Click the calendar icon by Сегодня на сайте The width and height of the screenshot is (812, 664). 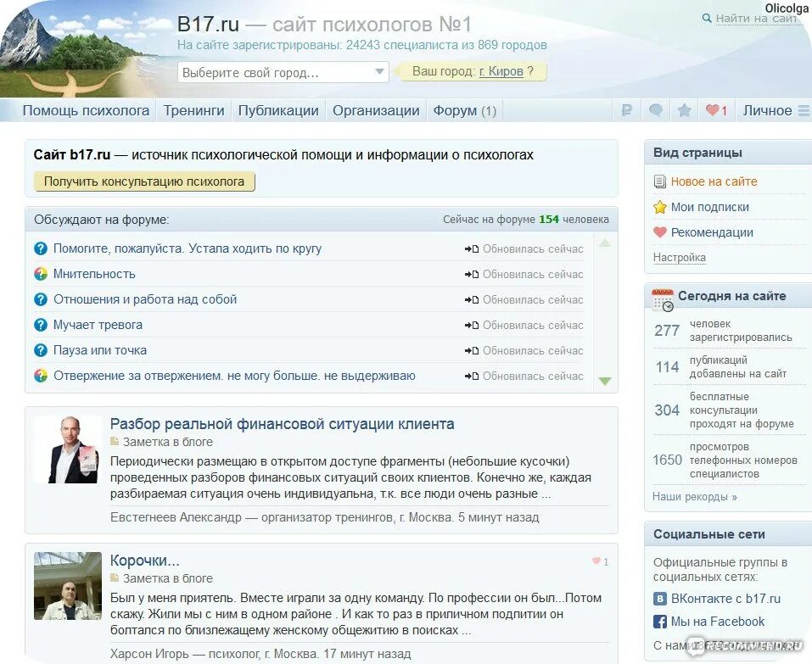click(x=663, y=300)
